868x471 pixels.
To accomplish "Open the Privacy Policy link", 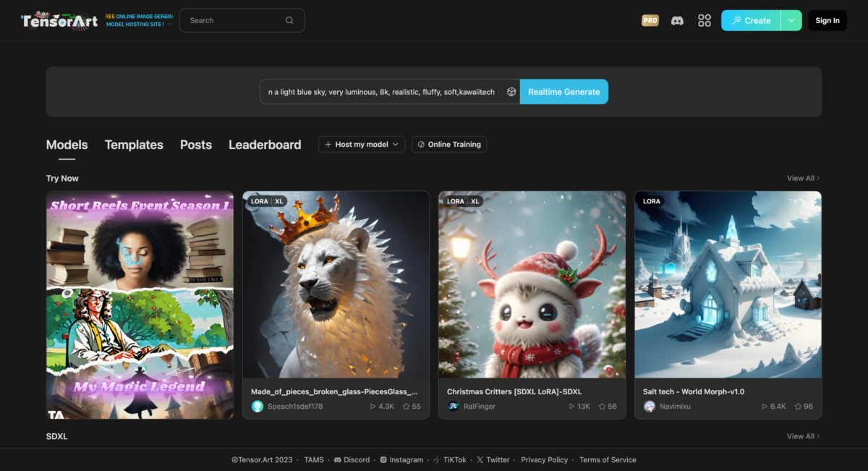I will click(545, 459).
